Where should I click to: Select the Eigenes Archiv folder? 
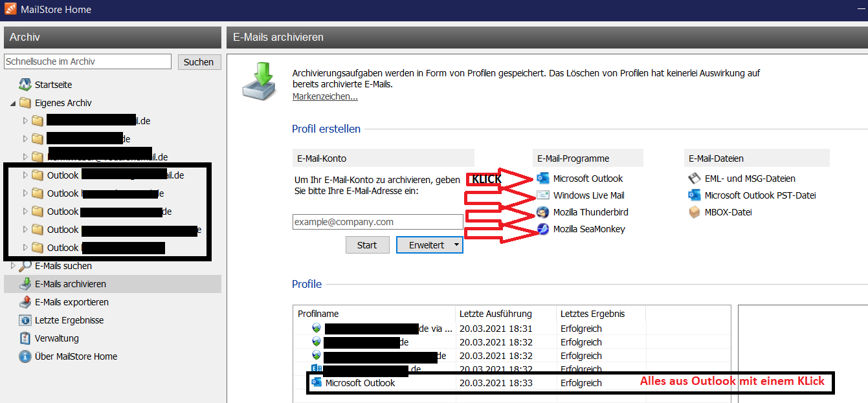(63, 103)
